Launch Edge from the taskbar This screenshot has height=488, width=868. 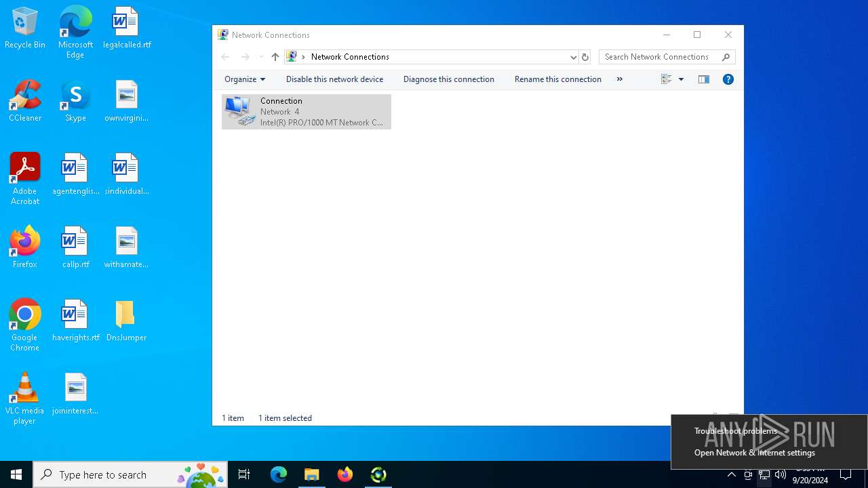coord(279,474)
